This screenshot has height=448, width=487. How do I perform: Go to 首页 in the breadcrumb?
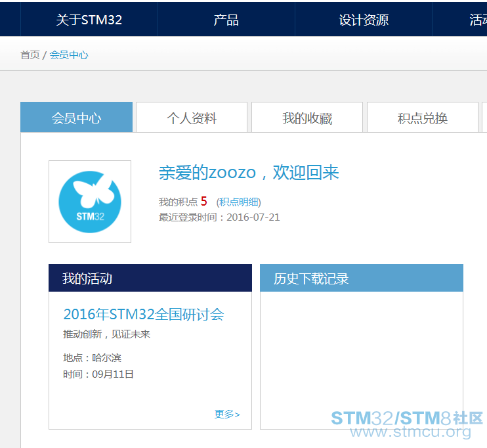tap(30, 55)
